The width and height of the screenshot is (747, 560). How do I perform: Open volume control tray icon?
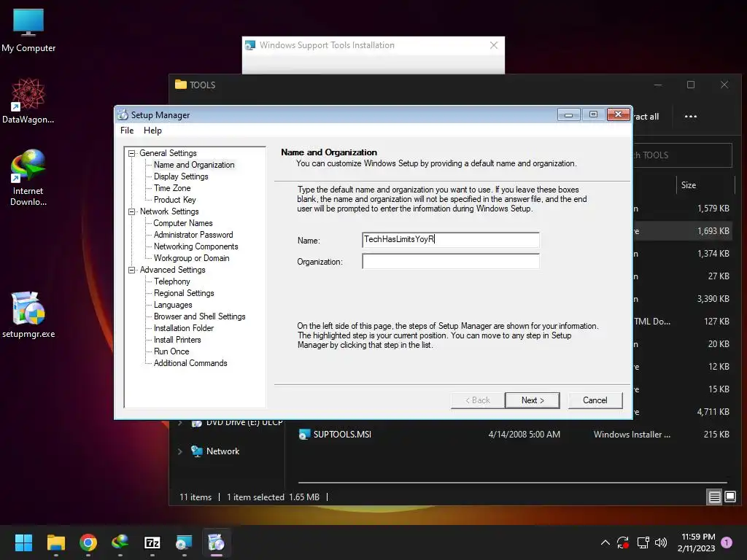click(661, 542)
